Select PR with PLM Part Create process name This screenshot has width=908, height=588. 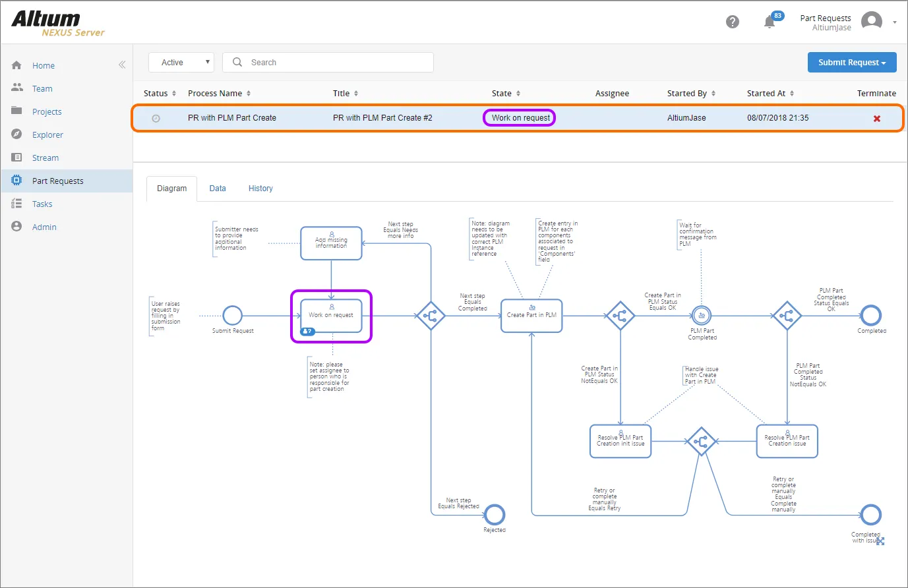point(232,118)
